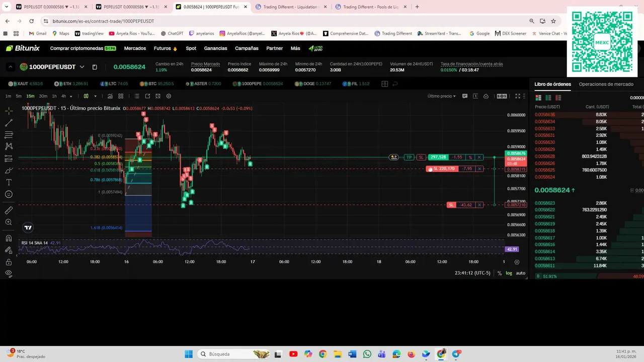Switch to the 1h timeframe
This screenshot has height=362, width=644.
coord(54,96)
